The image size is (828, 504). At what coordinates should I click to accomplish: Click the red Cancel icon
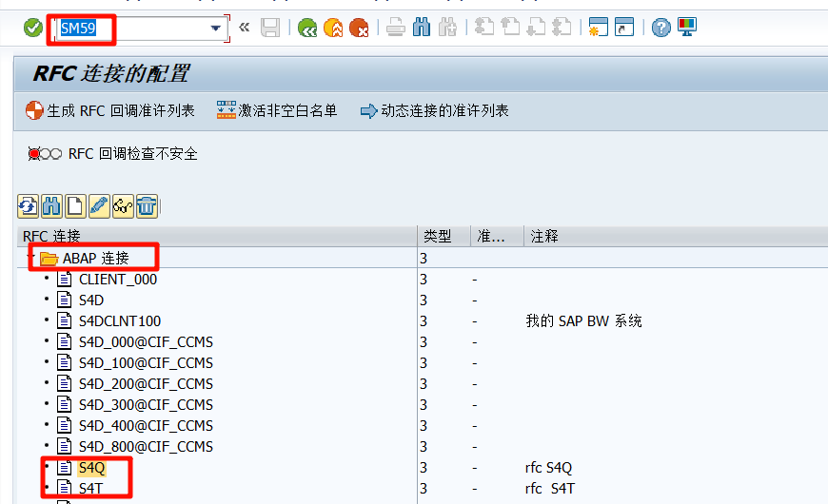click(x=359, y=28)
